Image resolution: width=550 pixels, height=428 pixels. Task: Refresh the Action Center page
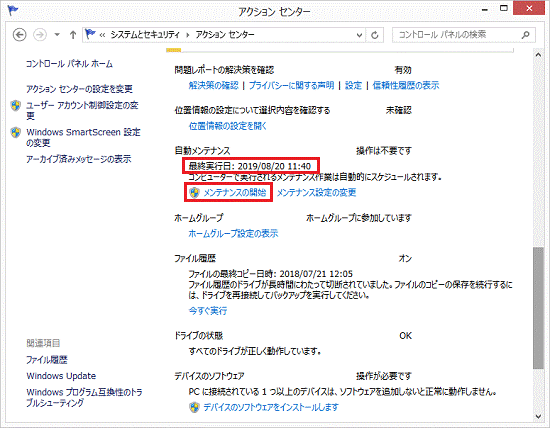click(x=375, y=35)
